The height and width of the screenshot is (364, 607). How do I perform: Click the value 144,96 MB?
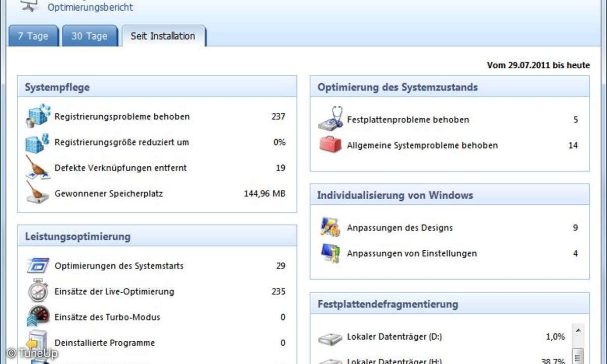point(265,193)
